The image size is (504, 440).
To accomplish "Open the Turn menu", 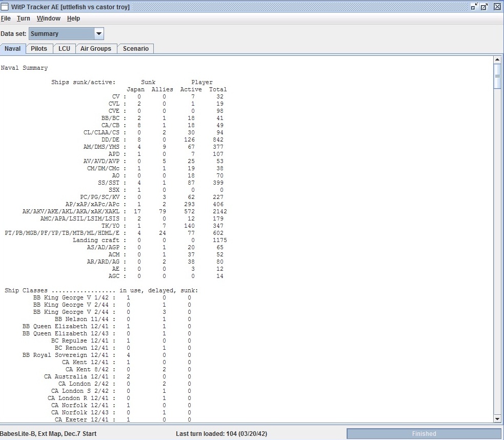I will click(x=24, y=18).
